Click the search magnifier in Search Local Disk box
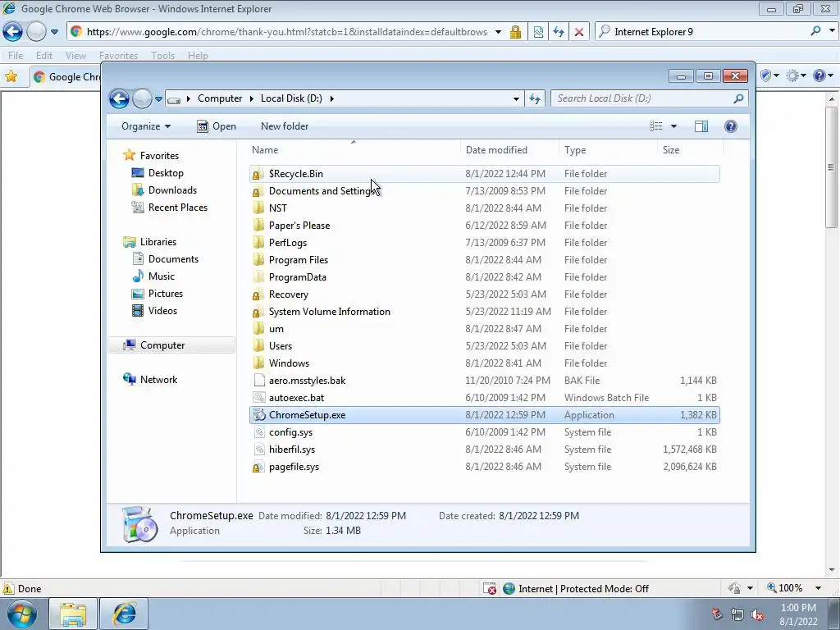 (738, 98)
